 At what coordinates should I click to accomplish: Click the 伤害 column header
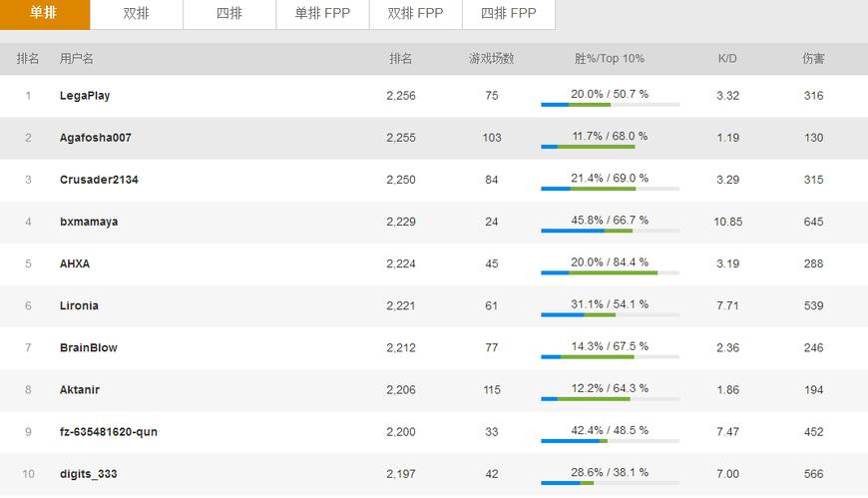tap(813, 59)
